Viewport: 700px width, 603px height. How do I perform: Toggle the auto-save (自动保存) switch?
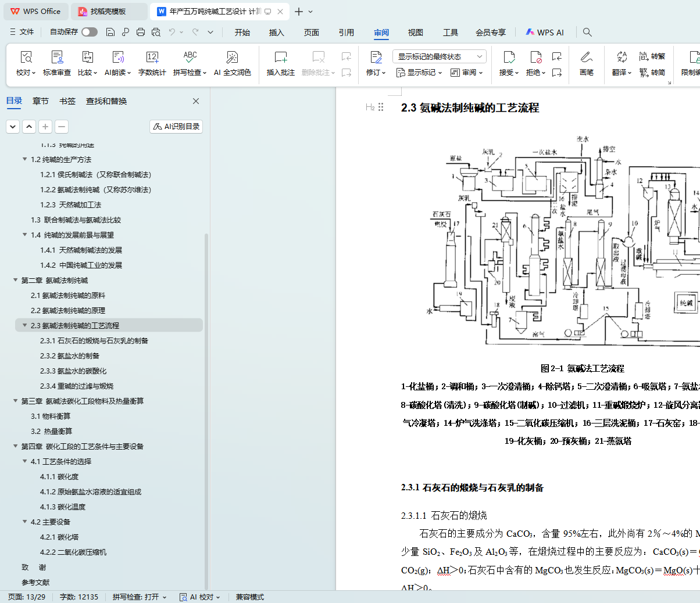(x=90, y=32)
